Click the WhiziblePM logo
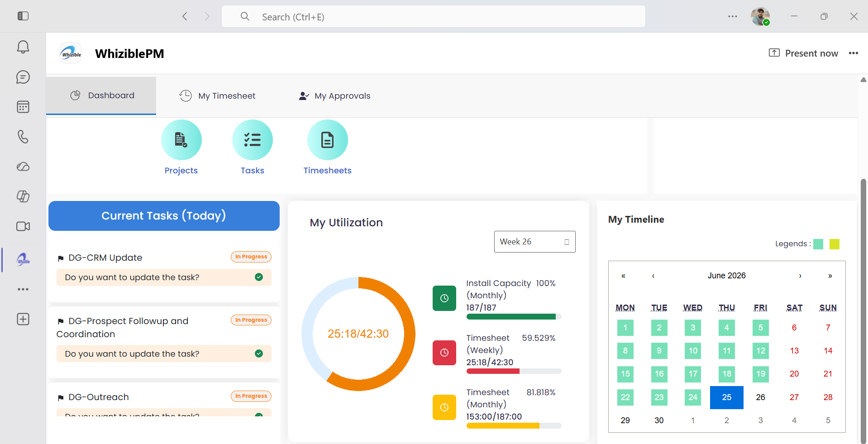The width and height of the screenshot is (868, 444). pos(71,53)
